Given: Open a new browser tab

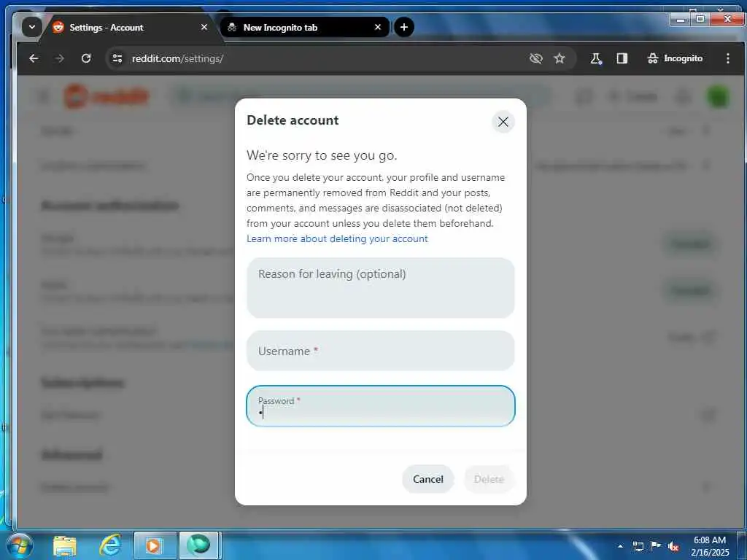Looking at the screenshot, I should (403, 27).
